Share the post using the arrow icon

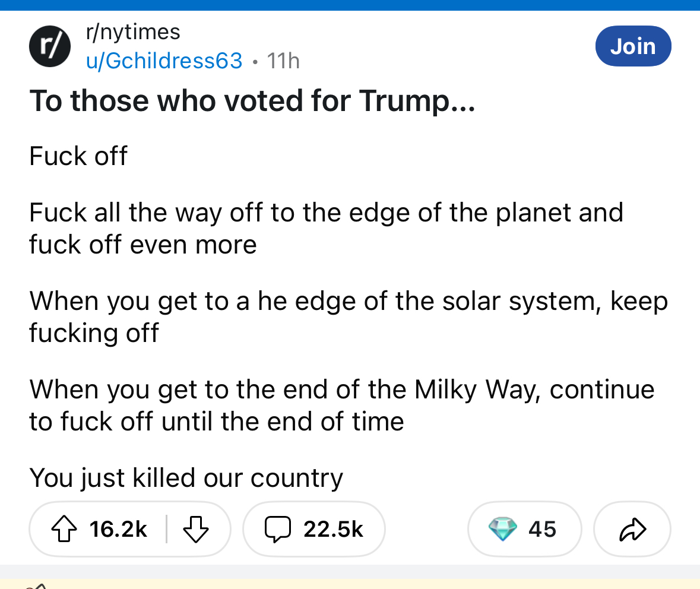632,529
